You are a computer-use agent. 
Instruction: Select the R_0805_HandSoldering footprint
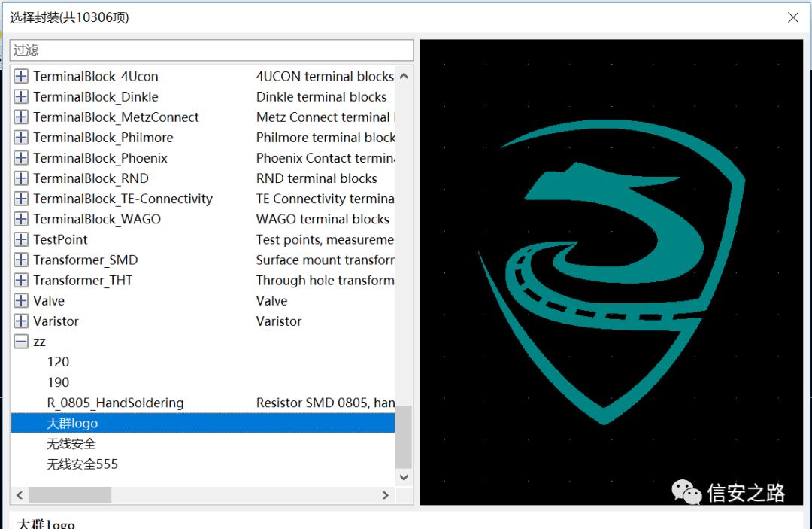(115, 403)
